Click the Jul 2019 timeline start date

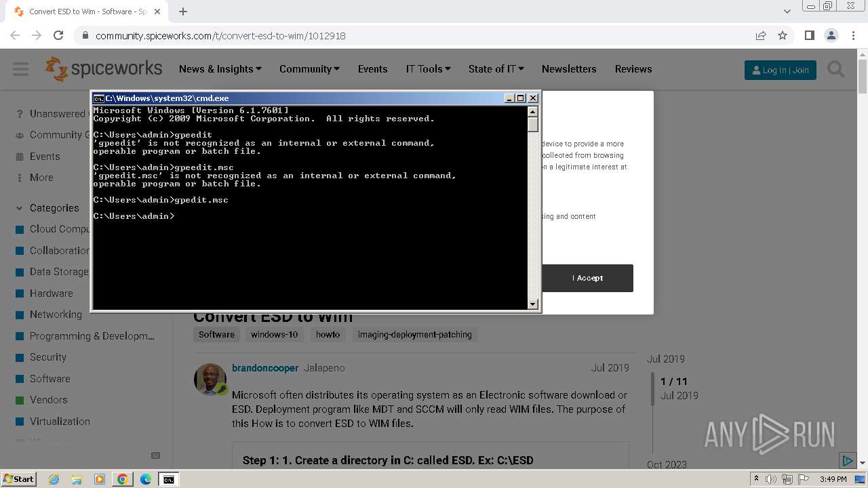(665, 359)
